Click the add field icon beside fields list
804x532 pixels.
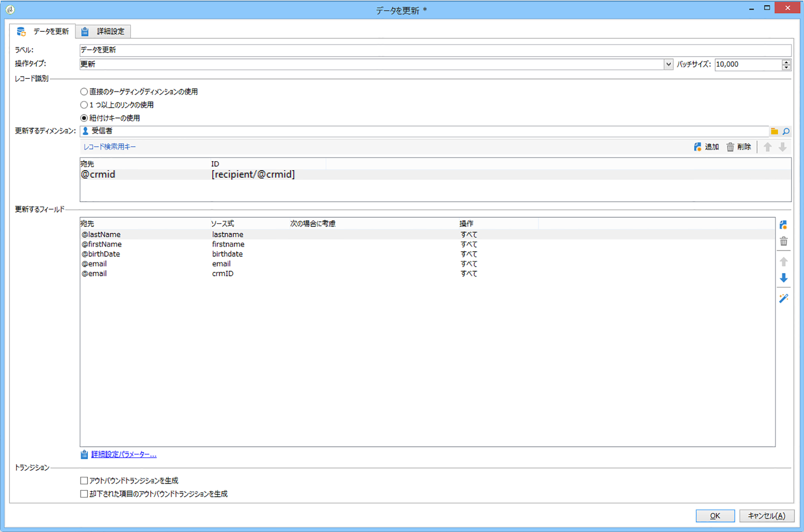[x=783, y=225]
